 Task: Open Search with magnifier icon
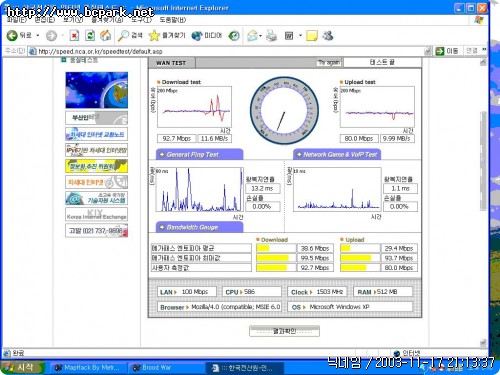[x=123, y=35]
